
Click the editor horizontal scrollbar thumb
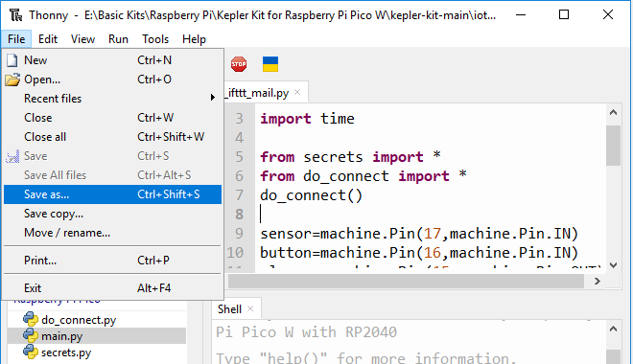coord(406,281)
